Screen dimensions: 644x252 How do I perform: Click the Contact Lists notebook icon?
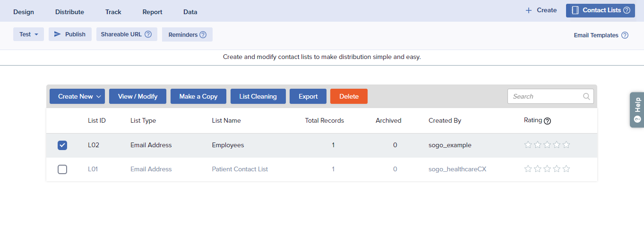[x=575, y=10]
